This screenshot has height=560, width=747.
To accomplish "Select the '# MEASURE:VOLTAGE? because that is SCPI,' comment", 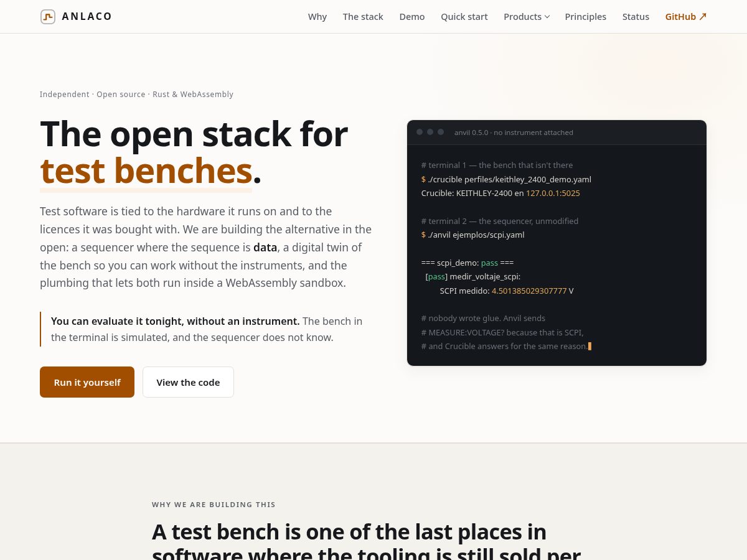I will point(502,332).
